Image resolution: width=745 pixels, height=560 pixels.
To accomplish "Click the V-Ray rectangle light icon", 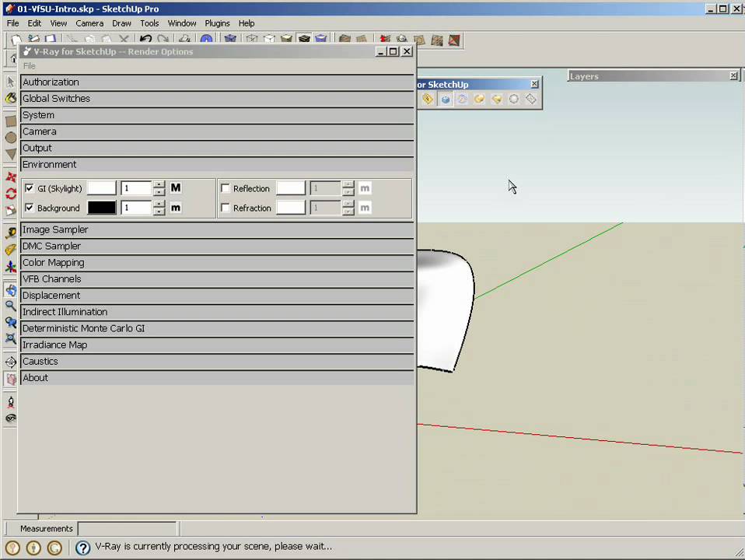I will click(530, 99).
